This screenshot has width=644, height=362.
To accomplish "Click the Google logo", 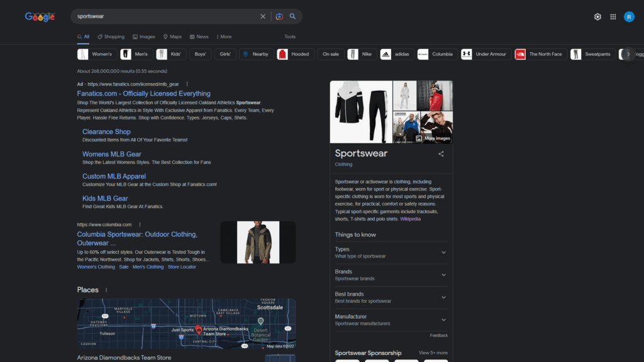I will tap(40, 17).
